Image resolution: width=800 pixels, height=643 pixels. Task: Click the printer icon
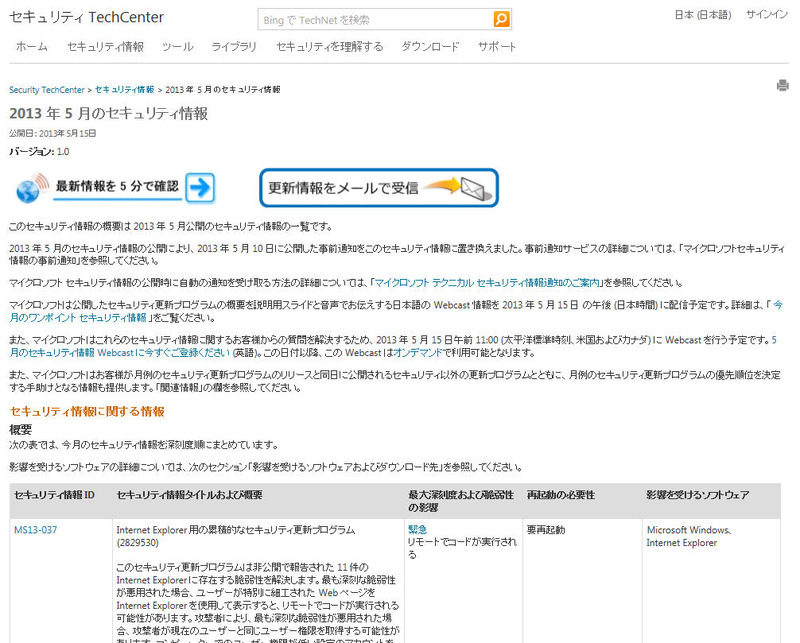[x=782, y=86]
